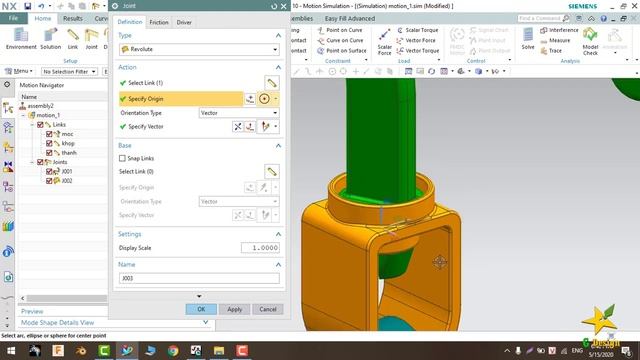Reset the Joint dialog
The width and height of the screenshot is (640, 360).
pos(274,6)
